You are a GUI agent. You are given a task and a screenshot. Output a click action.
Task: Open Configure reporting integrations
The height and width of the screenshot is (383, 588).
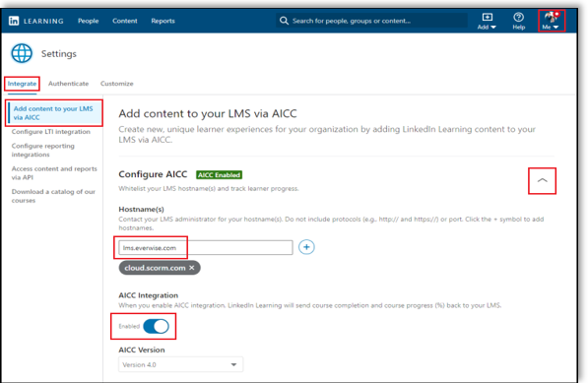tap(43, 150)
